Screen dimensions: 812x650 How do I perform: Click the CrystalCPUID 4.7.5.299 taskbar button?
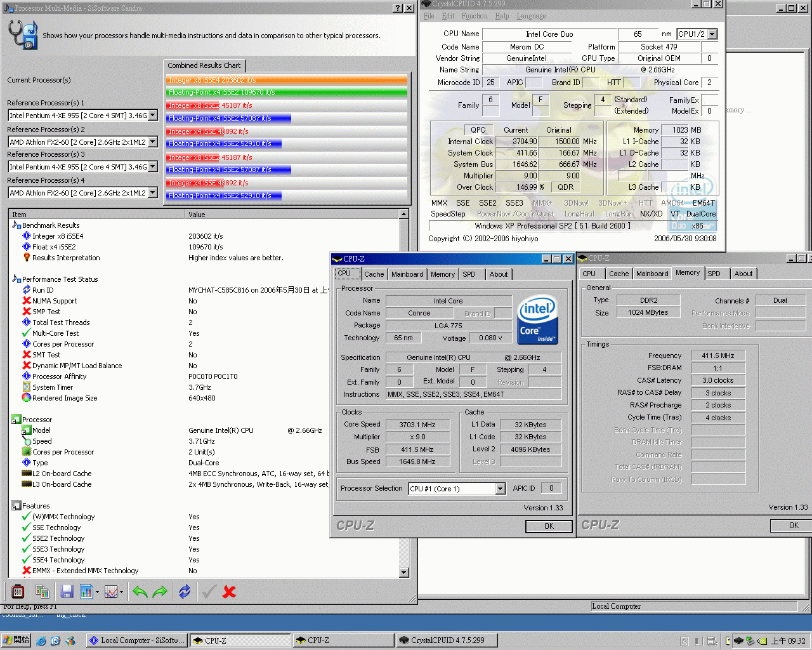447,640
